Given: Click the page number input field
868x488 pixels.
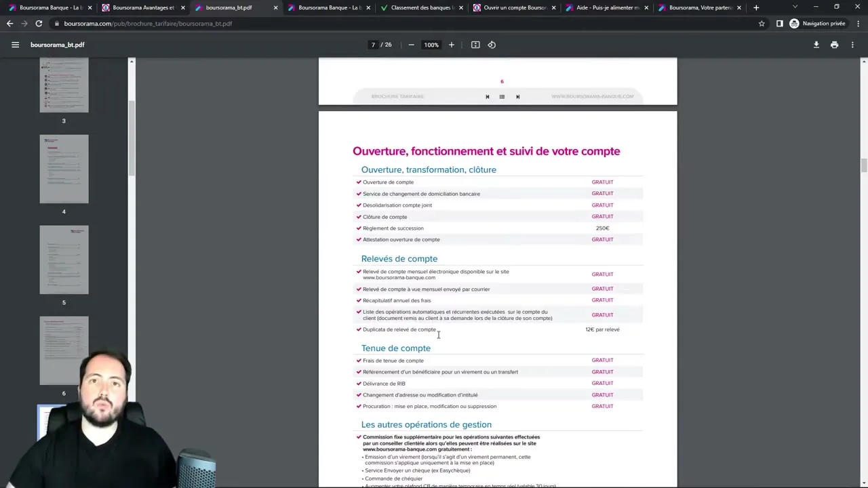Looking at the screenshot, I should tap(373, 45).
